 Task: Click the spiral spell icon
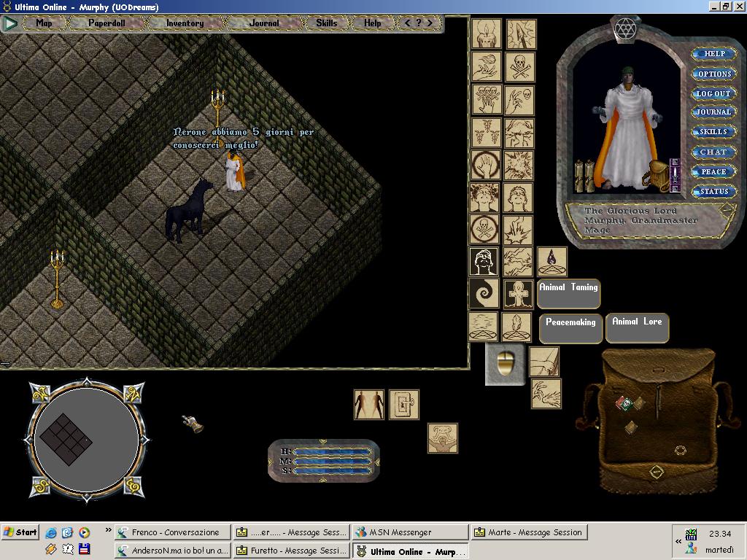[484, 294]
